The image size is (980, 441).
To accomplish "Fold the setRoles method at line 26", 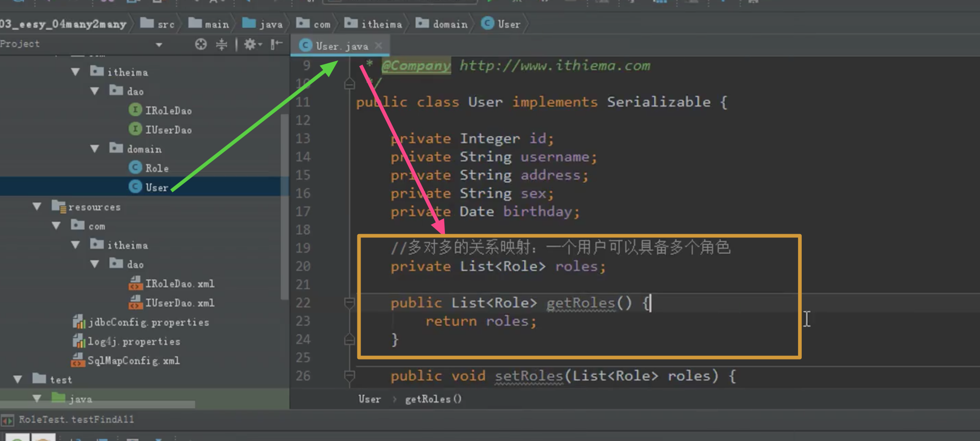I will (x=349, y=375).
